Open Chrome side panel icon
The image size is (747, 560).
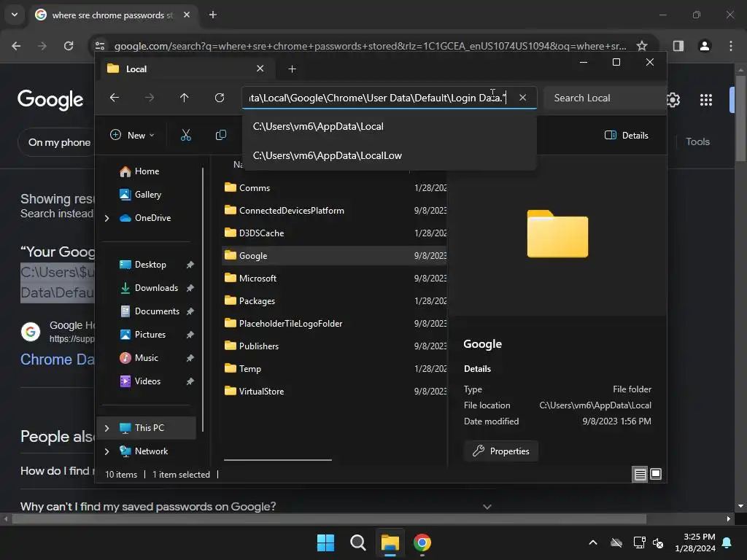678,46
